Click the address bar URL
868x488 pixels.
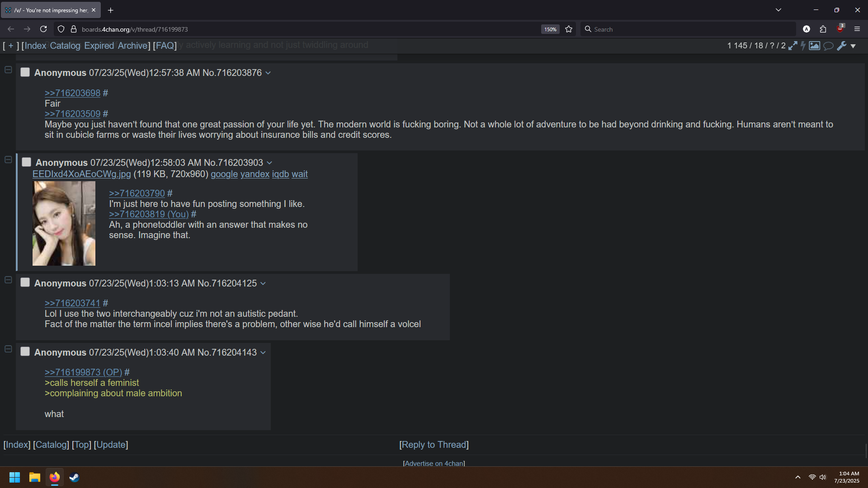(135, 29)
